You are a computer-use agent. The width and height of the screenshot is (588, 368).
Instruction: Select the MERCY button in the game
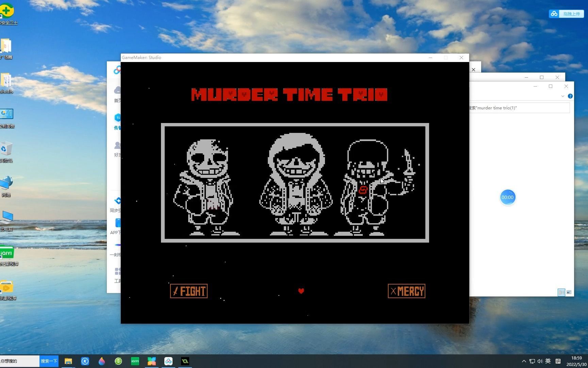point(406,291)
